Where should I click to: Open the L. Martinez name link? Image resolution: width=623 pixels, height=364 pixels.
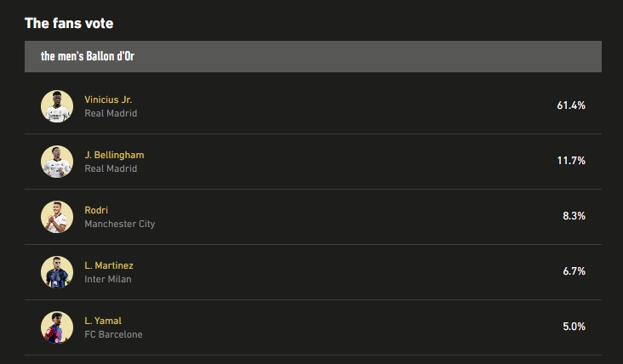tap(109, 265)
